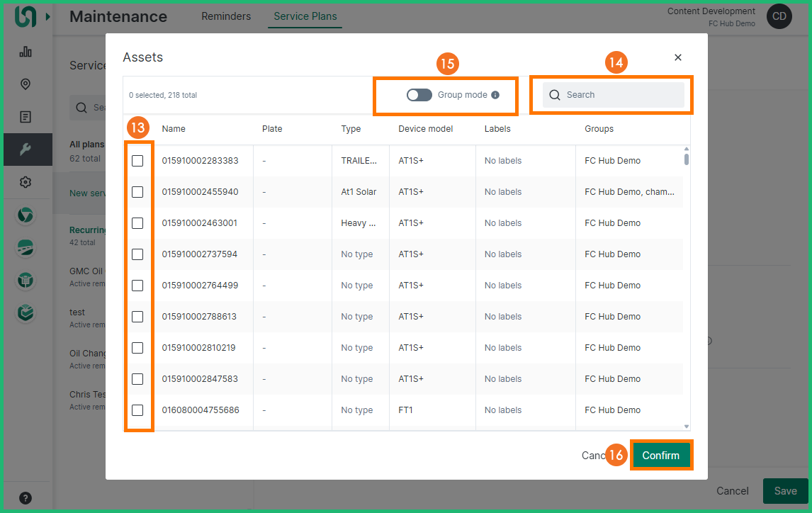Viewport: 812px width, 513px height.
Task: Open the dashboard bar chart icon in sidebar
Action: [x=26, y=52]
